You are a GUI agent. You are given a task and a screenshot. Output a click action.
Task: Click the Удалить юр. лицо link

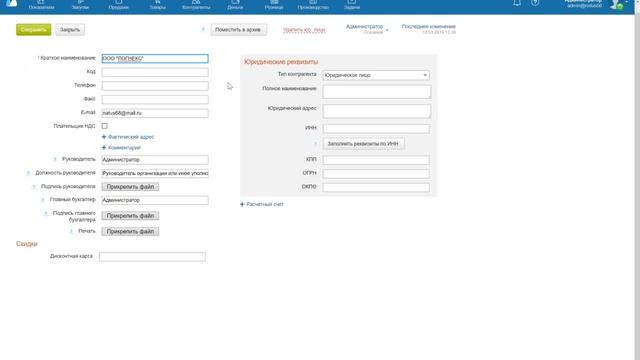tap(304, 30)
